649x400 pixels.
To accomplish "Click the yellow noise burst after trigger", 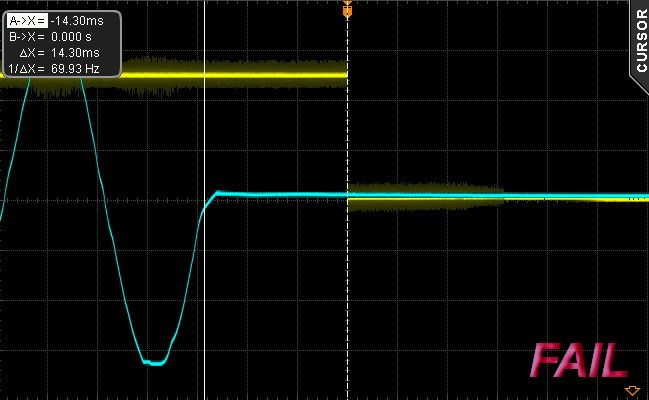I will click(425, 197).
